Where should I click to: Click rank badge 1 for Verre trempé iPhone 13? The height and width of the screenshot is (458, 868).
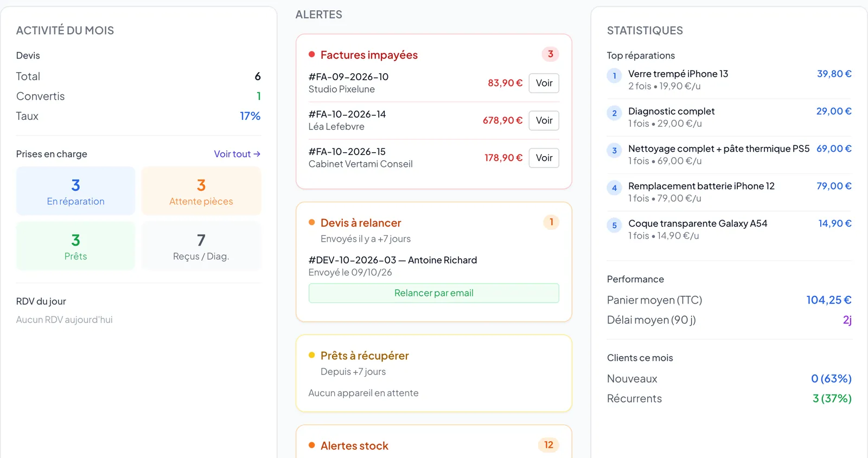[x=614, y=76]
